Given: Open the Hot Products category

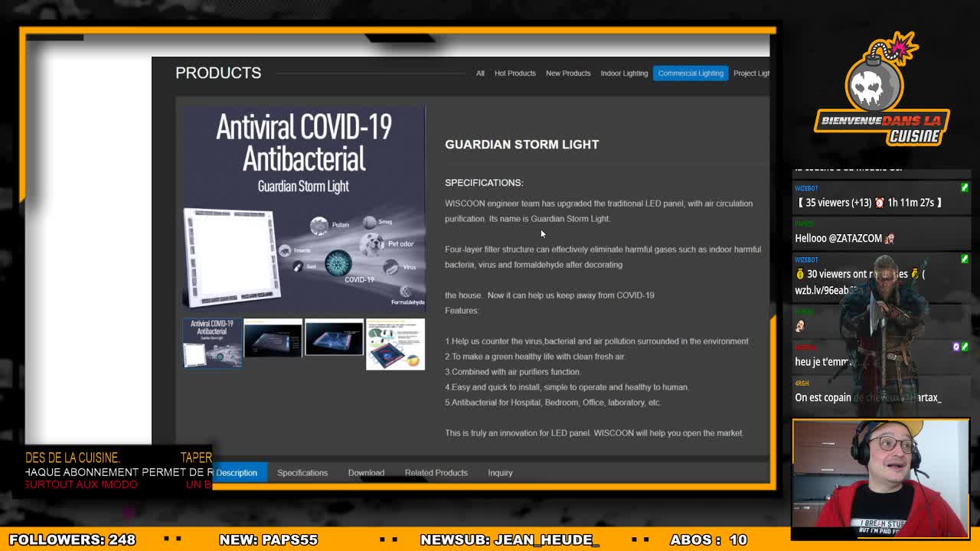Looking at the screenshot, I should pos(514,73).
